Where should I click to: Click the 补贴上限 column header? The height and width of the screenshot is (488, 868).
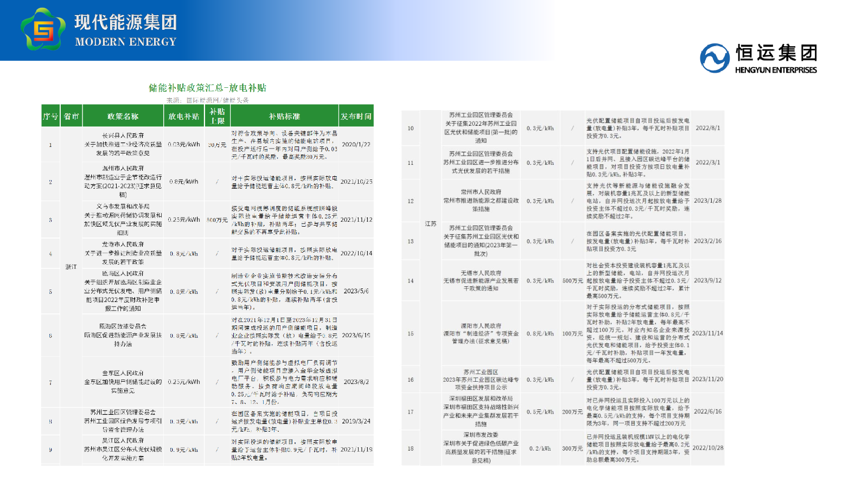217,116
